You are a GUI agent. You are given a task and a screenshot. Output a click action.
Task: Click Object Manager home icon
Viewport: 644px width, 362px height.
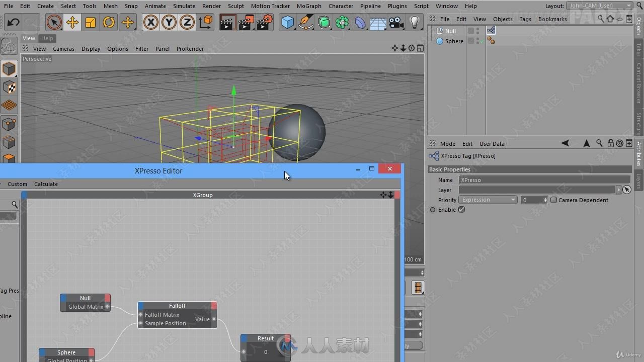610,19
